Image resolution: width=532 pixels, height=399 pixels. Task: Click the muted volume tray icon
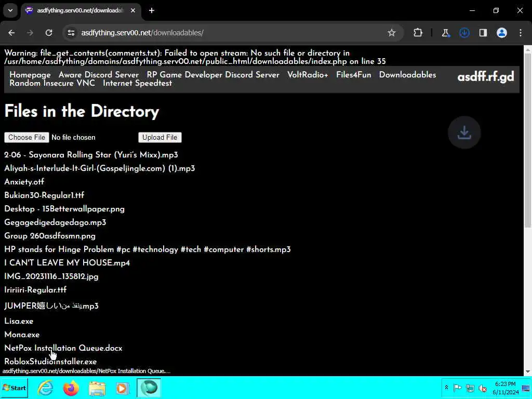pyautogui.click(x=483, y=388)
